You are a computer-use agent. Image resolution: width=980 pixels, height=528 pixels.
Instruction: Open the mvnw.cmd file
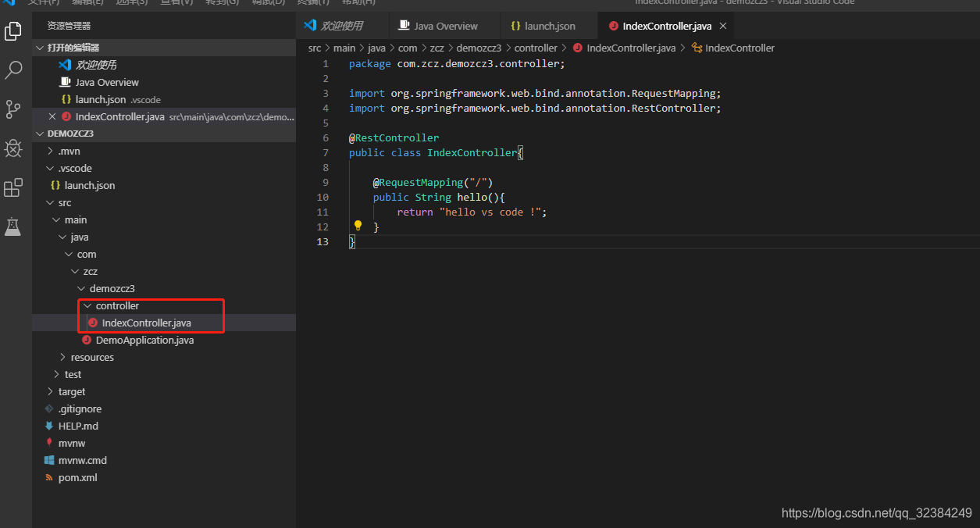pos(164,460)
